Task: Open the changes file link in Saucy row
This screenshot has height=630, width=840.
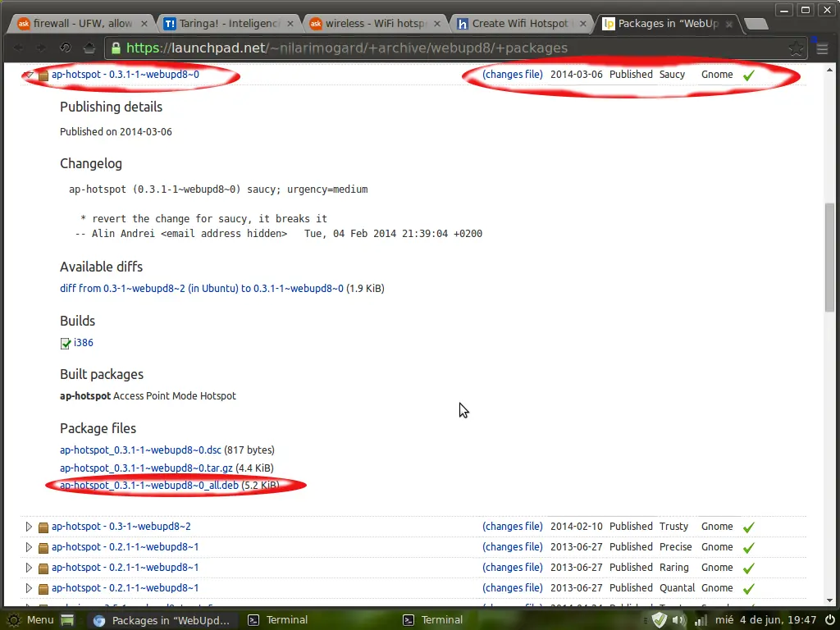Action: (512, 75)
